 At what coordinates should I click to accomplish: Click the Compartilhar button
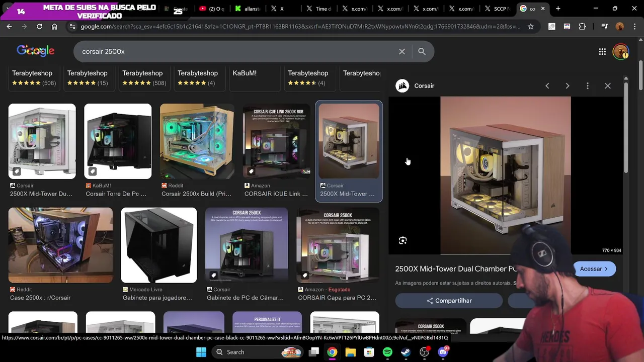click(449, 301)
